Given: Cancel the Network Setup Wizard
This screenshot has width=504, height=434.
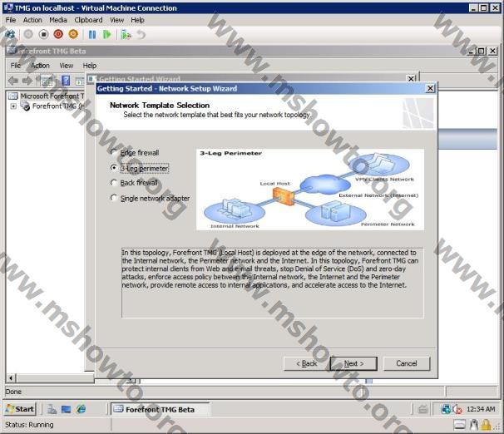Looking at the screenshot, I should (407, 363).
